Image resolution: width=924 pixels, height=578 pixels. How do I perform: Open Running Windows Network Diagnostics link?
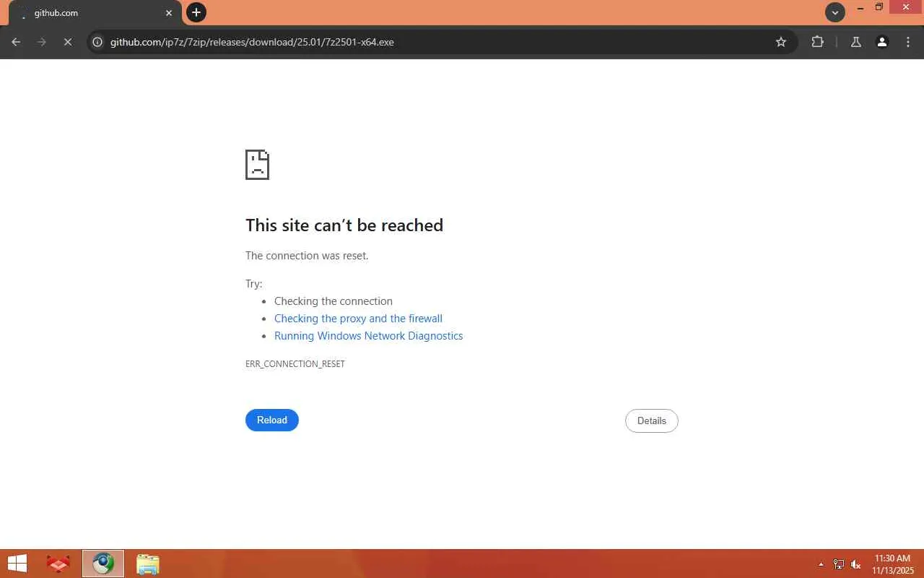(368, 336)
